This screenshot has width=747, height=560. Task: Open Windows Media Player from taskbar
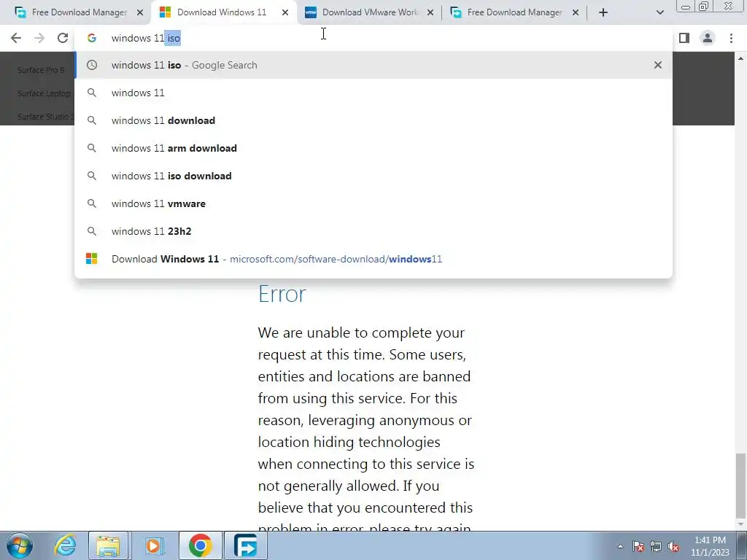click(x=153, y=545)
